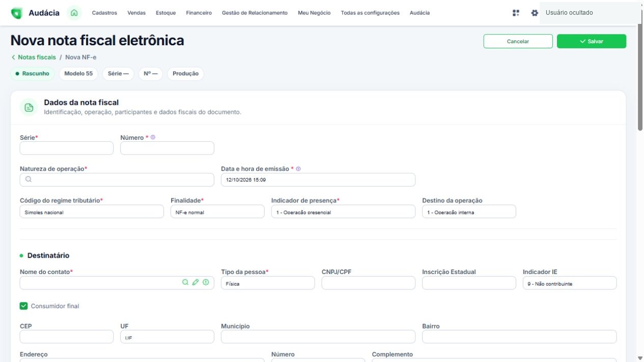Click the Bairro input field
Viewport: 644px width, 362px height.
tap(519, 337)
